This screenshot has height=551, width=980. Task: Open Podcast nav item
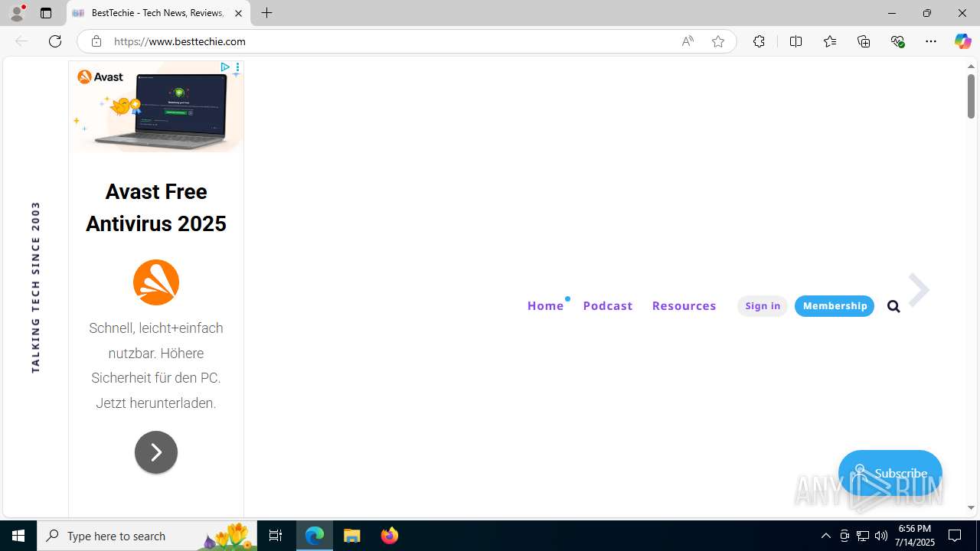coord(608,305)
